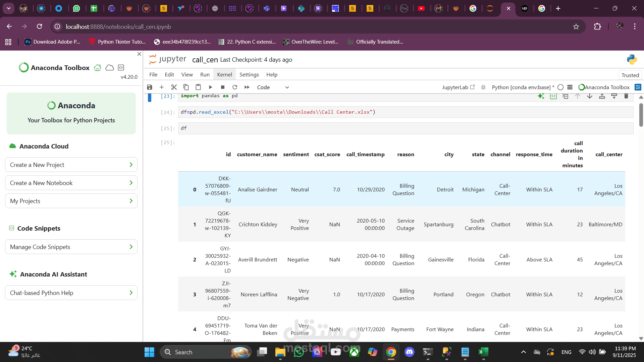Image resolution: width=644 pixels, height=362 pixels.
Task: Interrupt the kernel with stop icon
Action: coord(222,87)
